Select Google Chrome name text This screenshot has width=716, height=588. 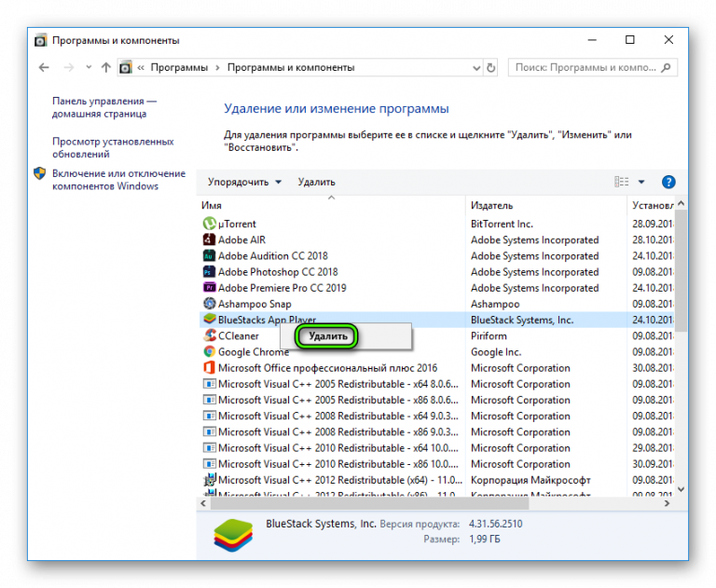click(254, 352)
